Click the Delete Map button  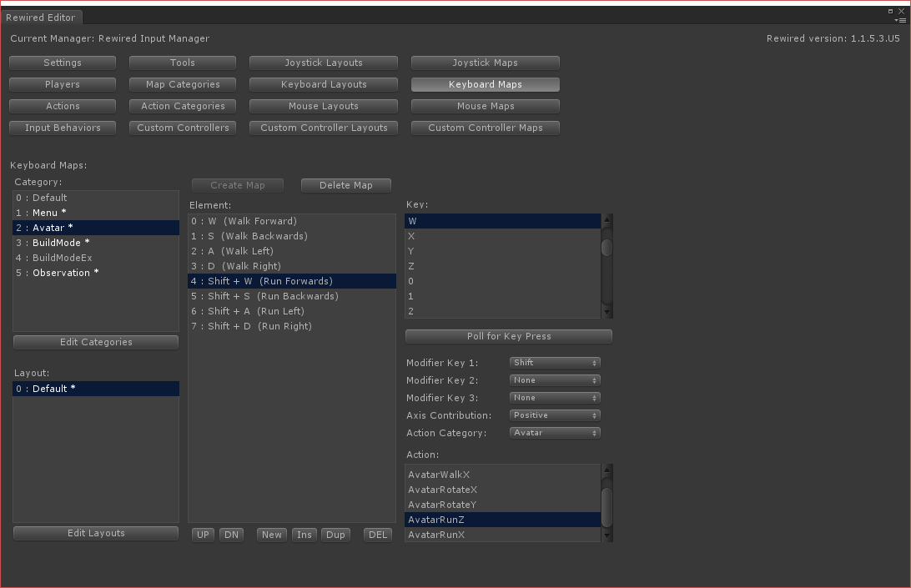pos(345,184)
